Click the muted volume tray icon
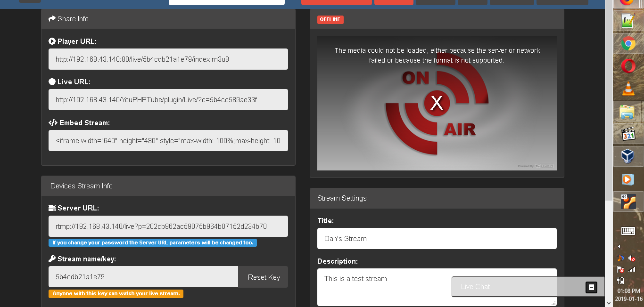This screenshot has height=307, width=644. coord(632,259)
